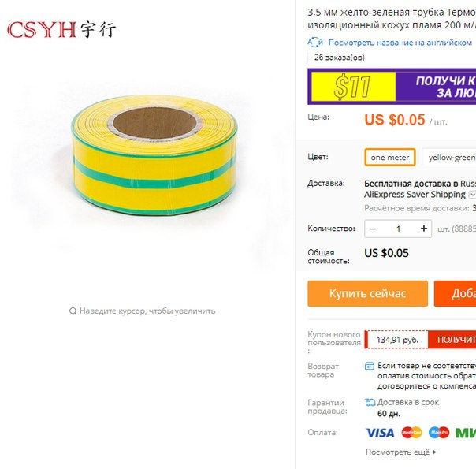
Task: Click the VISA payment logo
Action: coord(380,433)
